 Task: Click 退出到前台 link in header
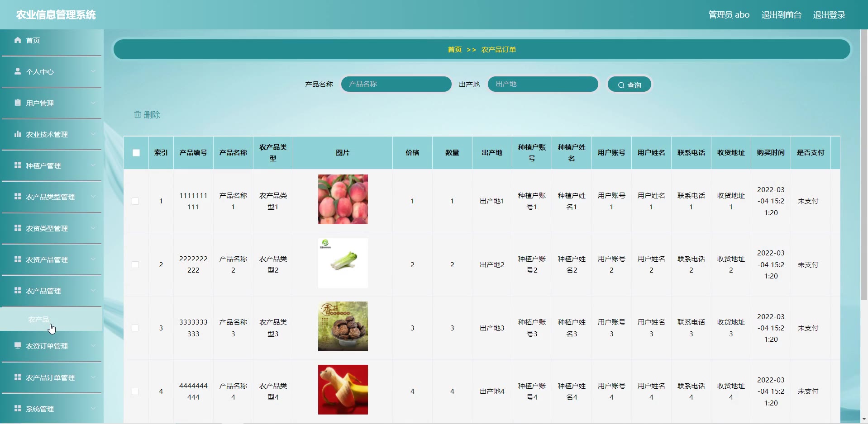coord(781,15)
